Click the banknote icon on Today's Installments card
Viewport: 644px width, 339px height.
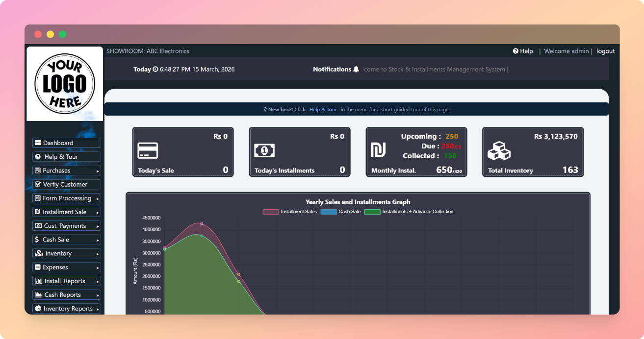coord(265,150)
